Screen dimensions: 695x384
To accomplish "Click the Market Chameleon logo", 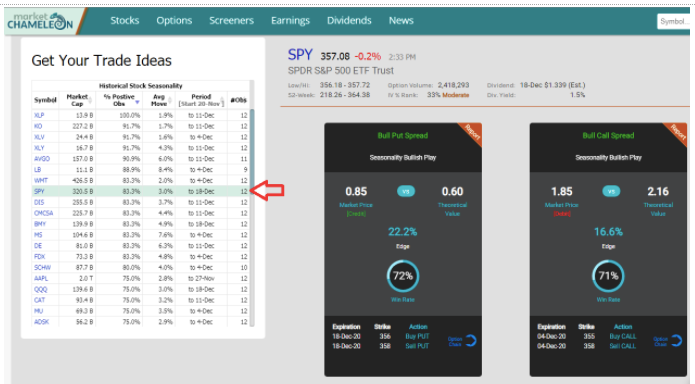I will click(x=40, y=21).
